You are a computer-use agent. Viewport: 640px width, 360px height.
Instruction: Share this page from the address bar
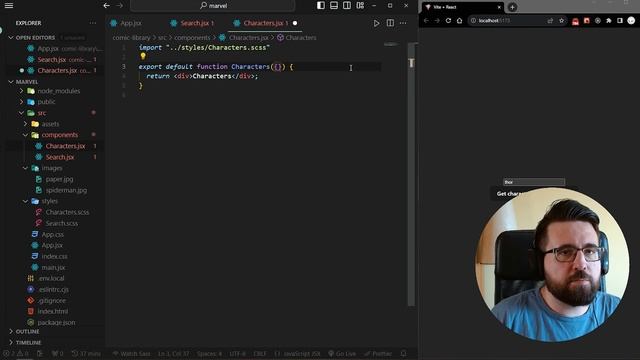(550, 20)
